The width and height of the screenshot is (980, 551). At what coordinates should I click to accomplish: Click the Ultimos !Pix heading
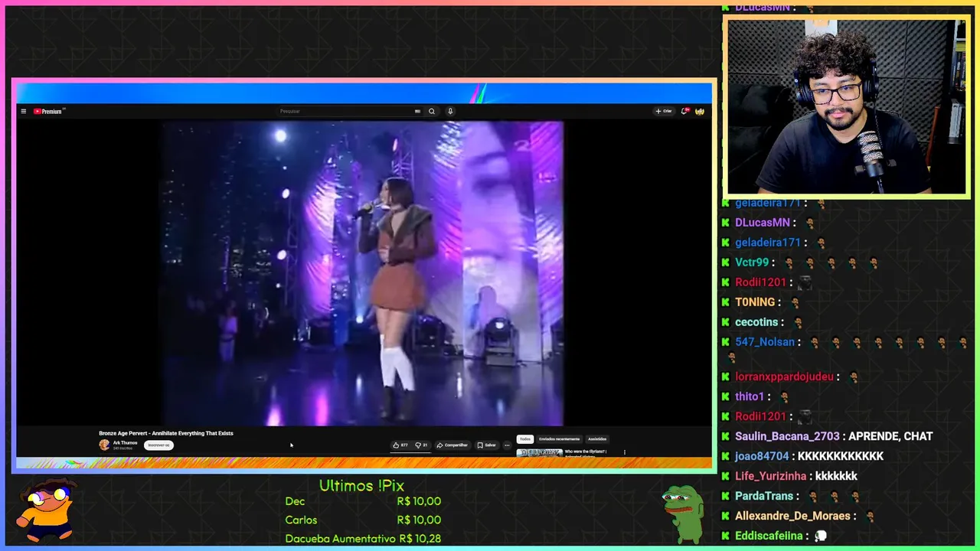pyautogui.click(x=361, y=486)
